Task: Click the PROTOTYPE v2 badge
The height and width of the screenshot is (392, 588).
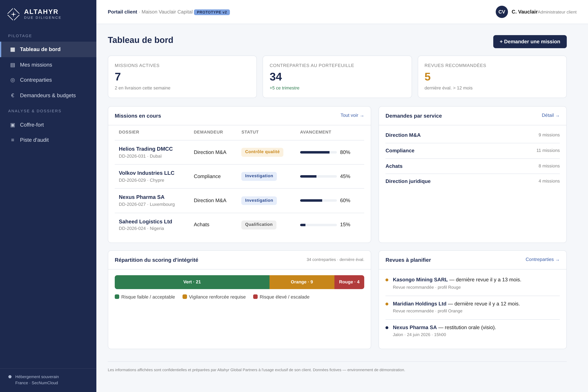Action: pos(212,12)
